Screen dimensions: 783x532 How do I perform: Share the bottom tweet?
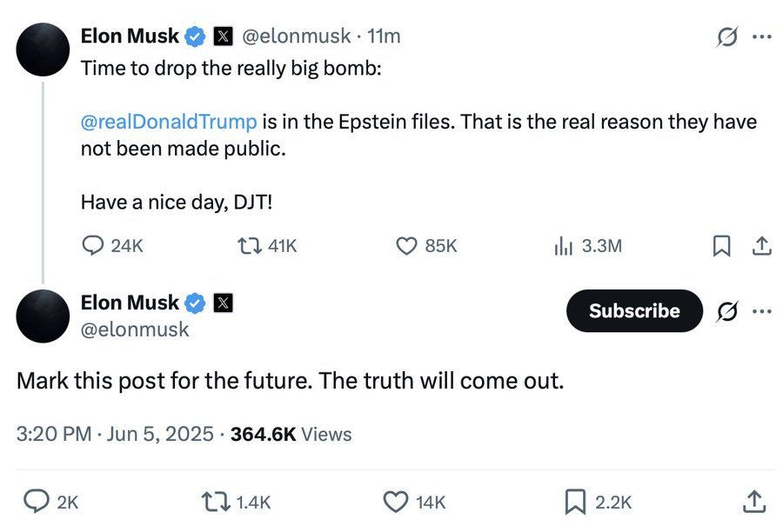click(x=756, y=502)
